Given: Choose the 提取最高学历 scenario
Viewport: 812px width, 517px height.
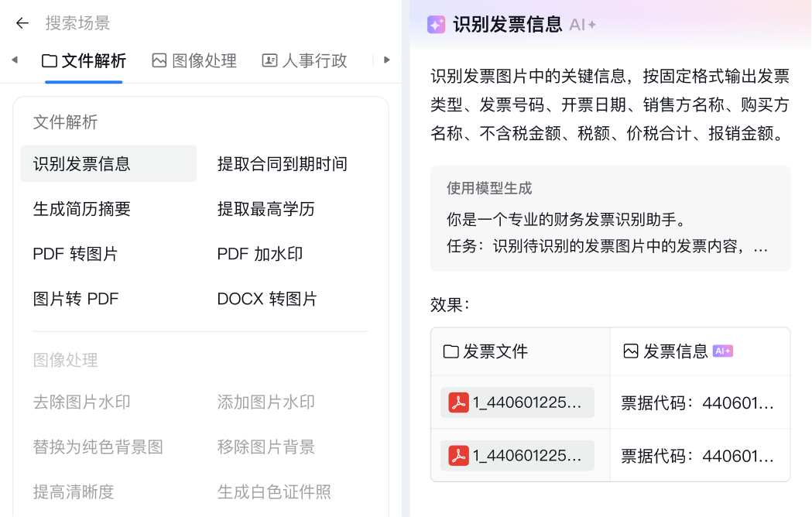Looking at the screenshot, I should [x=266, y=209].
